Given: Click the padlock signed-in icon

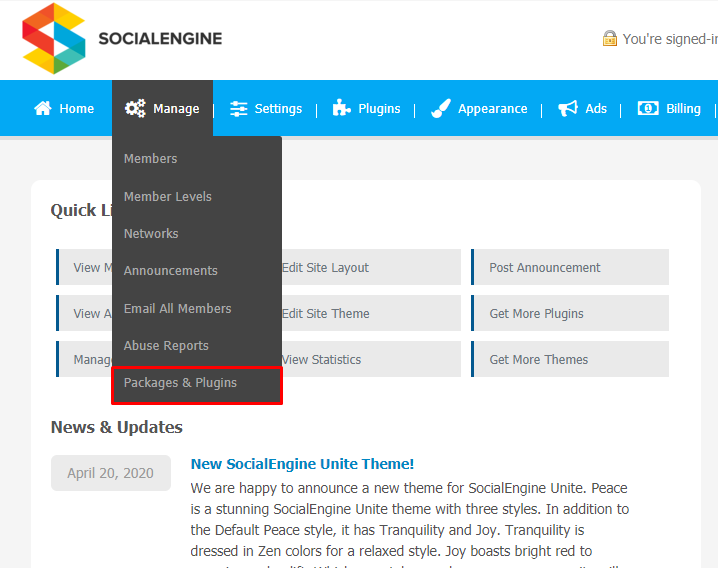Looking at the screenshot, I should (609, 38).
